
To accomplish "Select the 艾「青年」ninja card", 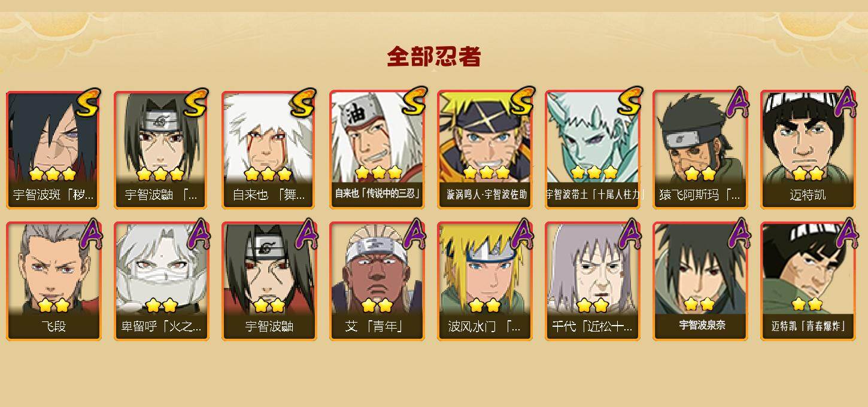I will pyautogui.click(x=377, y=281).
